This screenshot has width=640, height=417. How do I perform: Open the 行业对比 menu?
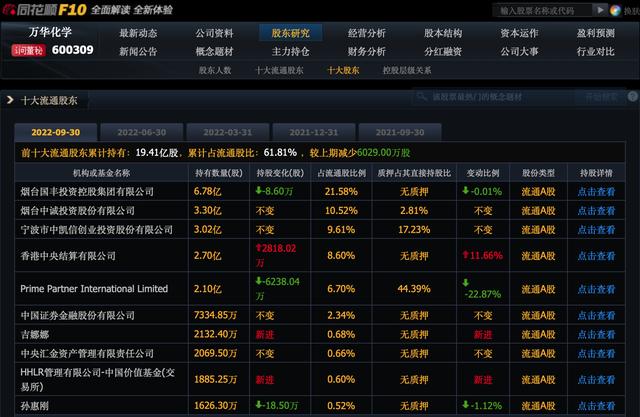(596, 51)
